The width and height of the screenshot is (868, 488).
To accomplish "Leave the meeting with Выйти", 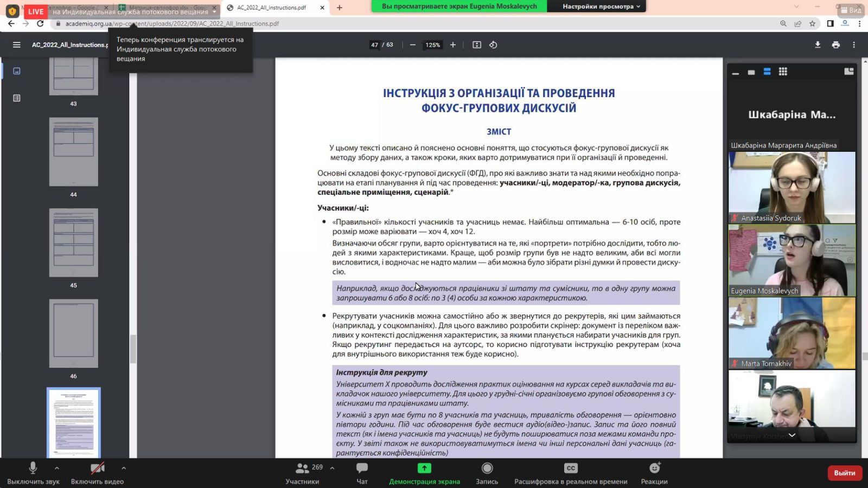I will [x=844, y=473].
